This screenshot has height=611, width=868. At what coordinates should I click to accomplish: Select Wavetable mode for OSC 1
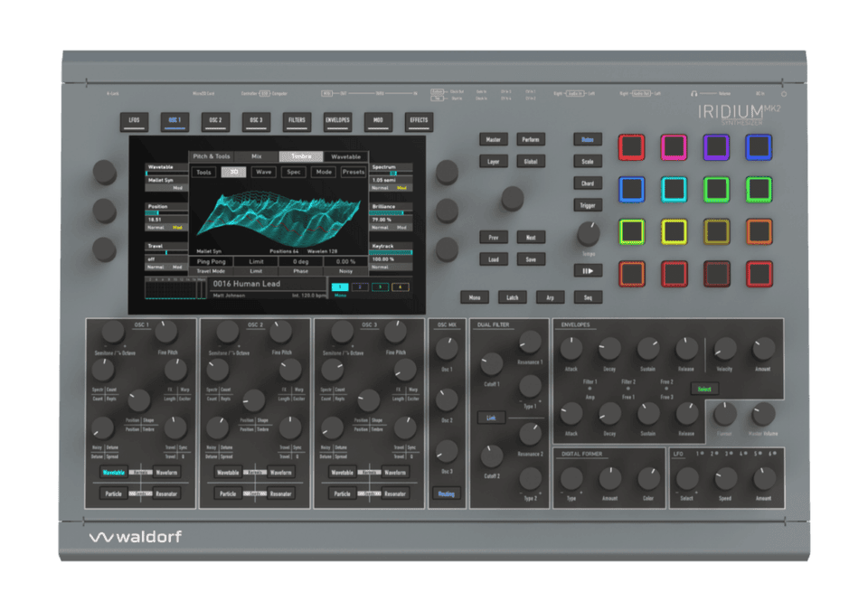coord(114,473)
